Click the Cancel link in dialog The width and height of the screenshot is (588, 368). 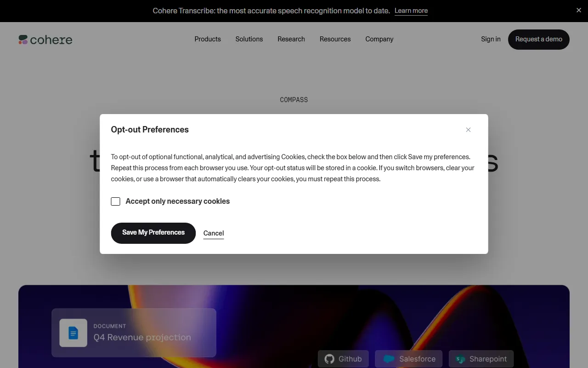pos(214,233)
